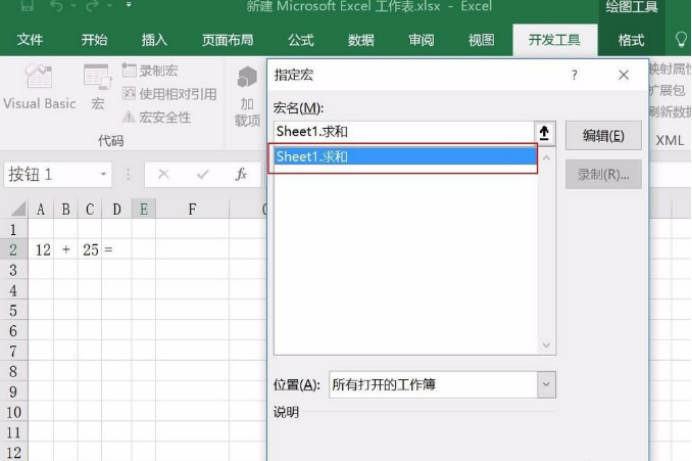This screenshot has height=461, width=692.
Task: Click cell C2 containing 25
Action: [x=90, y=250]
